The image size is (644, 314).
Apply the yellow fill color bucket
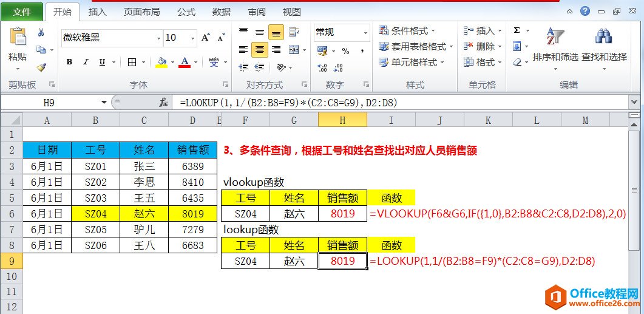point(162,62)
